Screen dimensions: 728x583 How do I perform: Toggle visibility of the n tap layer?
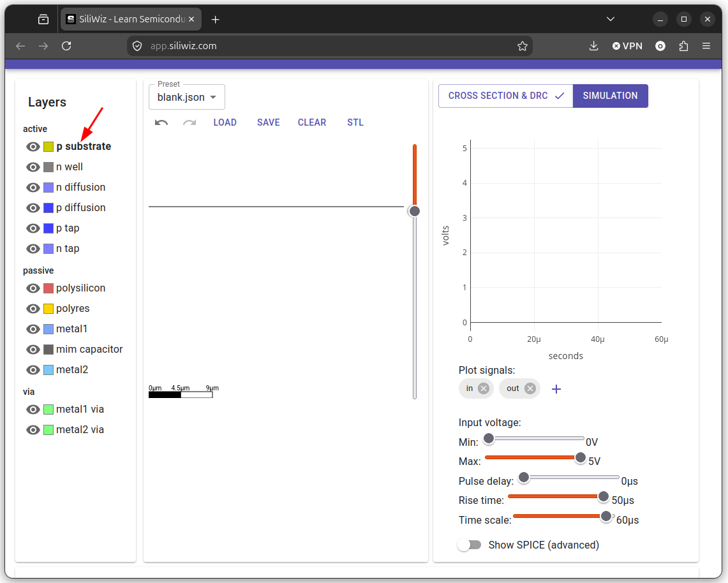coord(33,249)
